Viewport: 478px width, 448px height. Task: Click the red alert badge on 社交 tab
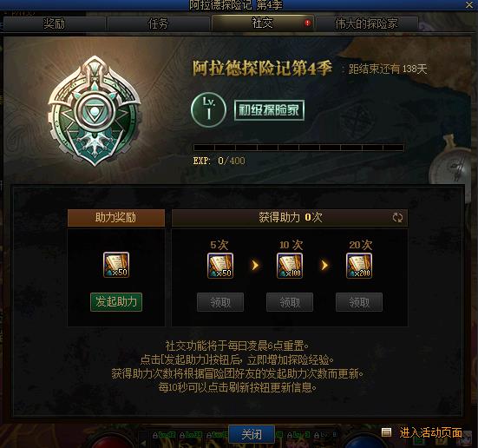pos(308,23)
